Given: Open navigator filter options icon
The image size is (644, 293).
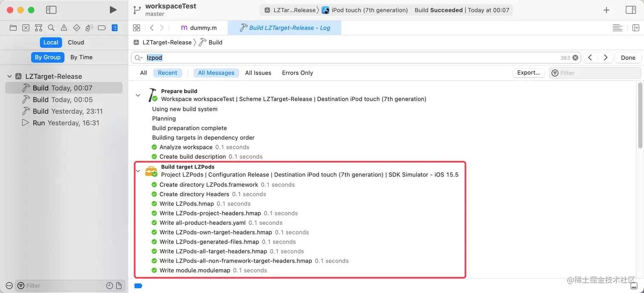Looking at the screenshot, I should point(20,286).
